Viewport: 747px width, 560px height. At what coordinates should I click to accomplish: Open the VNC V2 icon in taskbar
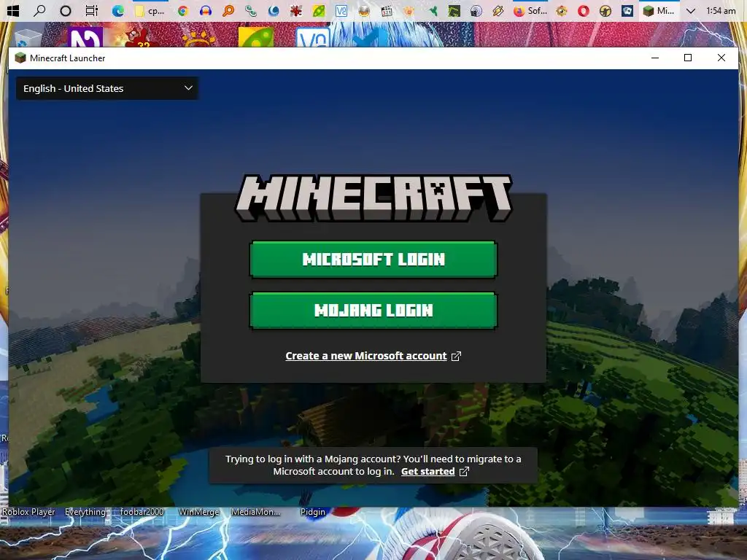coord(341,10)
